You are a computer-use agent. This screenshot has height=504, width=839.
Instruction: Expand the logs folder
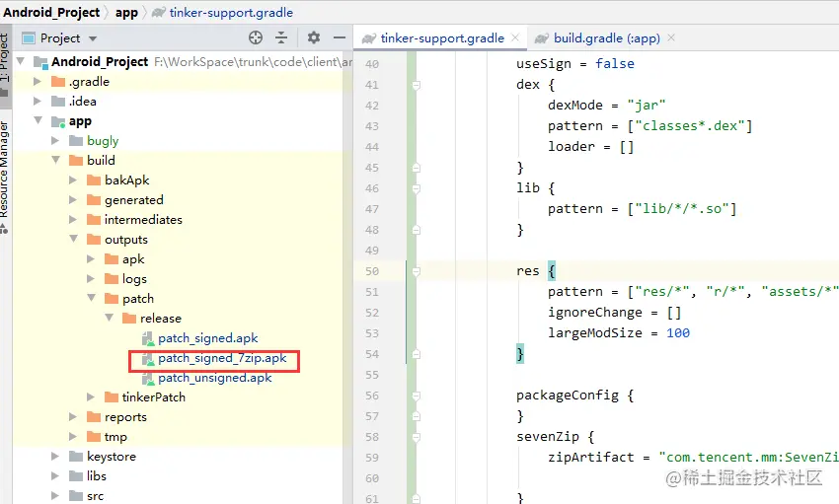point(91,279)
